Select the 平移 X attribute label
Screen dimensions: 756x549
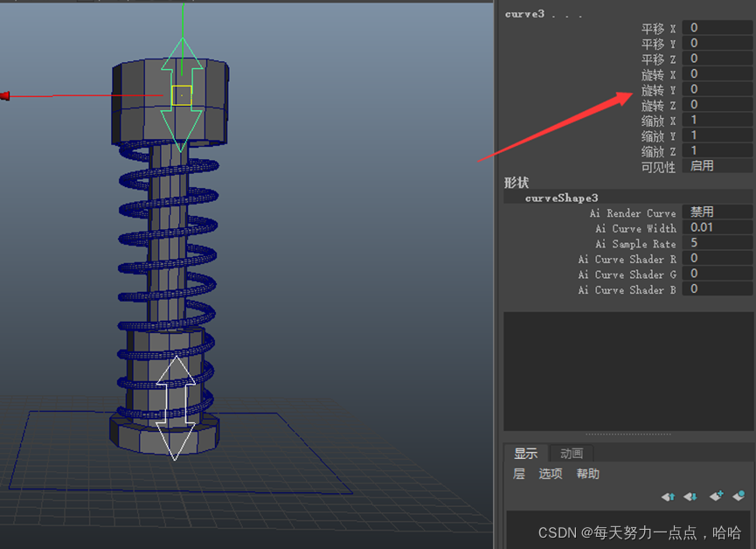point(659,29)
